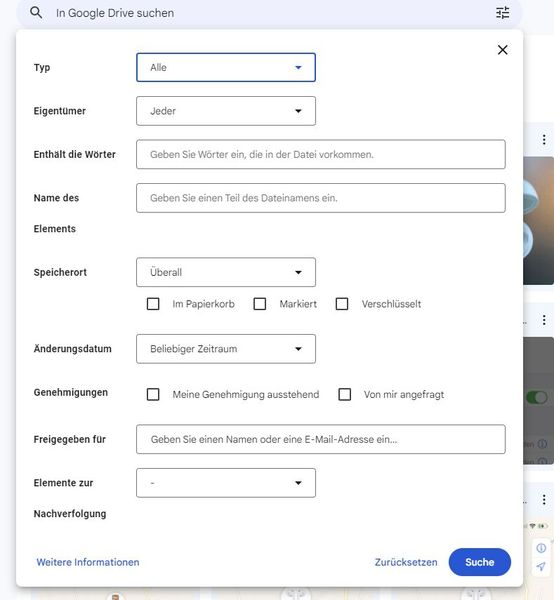Focus the Freigegeben für input field

point(321,439)
